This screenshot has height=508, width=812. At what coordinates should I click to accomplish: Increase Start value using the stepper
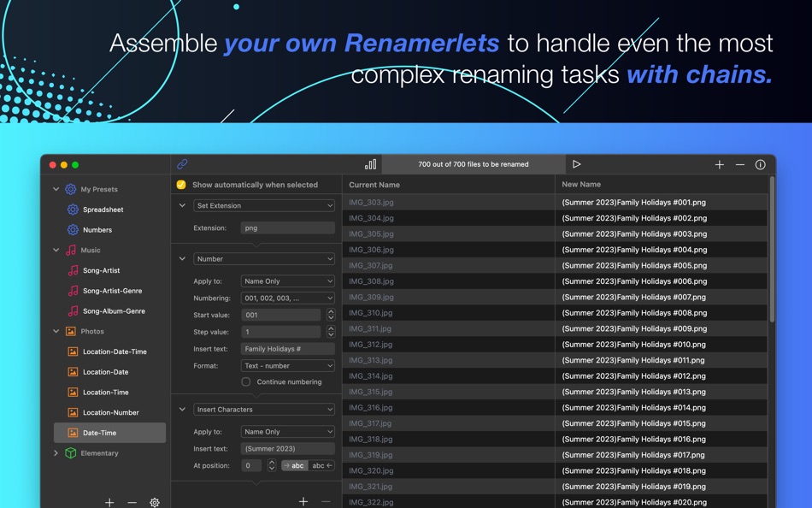click(x=332, y=313)
